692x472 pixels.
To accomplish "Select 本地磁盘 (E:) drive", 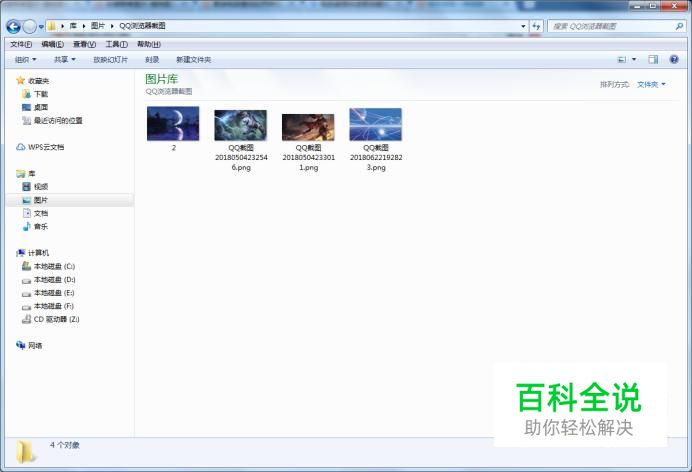I will point(54,292).
